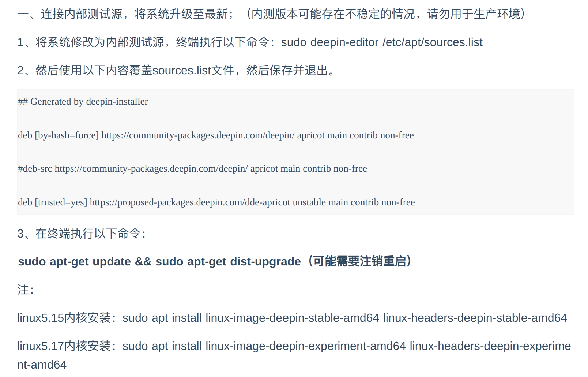Click the step "3、在终端执行以下命令："
The height and width of the screenshot is (377, 588).
tap(82, 234)
